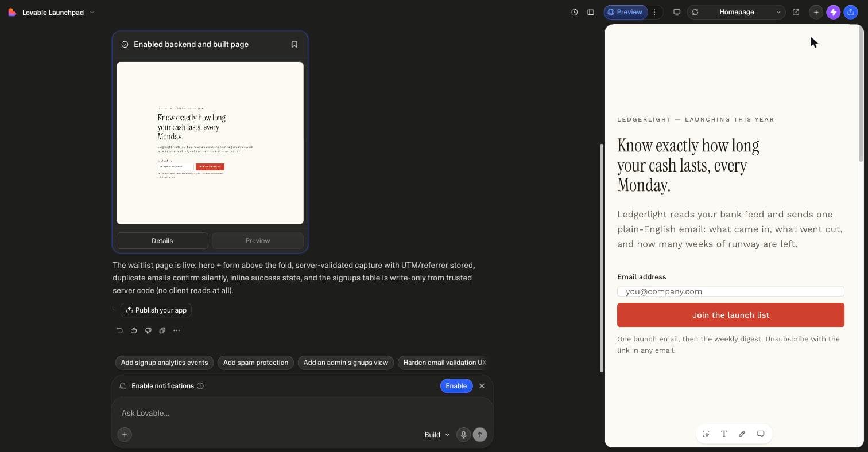The height and width of the screenshot is (452, 868).
Task: Click the check circle on build card
Action: [x=125, y=44]
